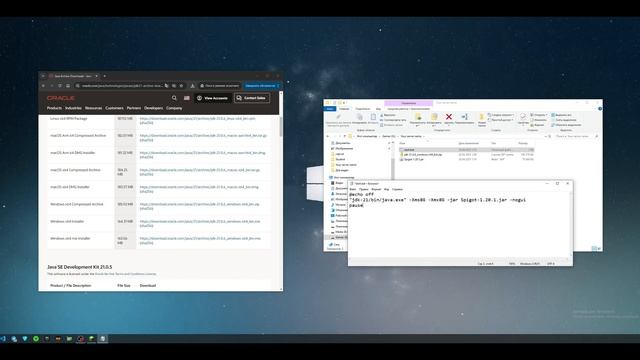Click the Explorer Up arrow navigation button
Image resolution: width=640 pixels, height=360 pixels.
tap(345, 136)
